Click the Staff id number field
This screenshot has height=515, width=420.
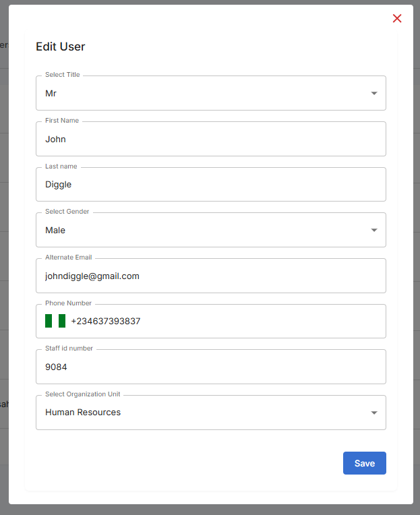point(210,367)
